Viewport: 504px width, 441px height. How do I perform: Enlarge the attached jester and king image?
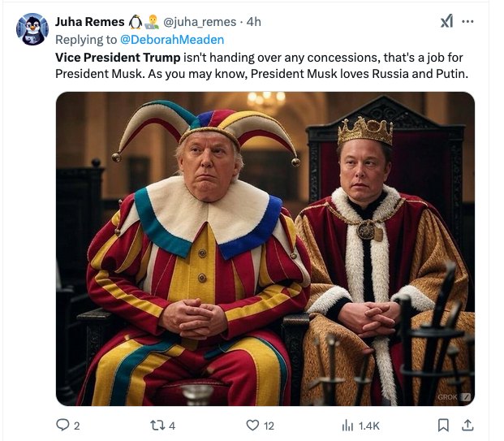coord(265,248)
